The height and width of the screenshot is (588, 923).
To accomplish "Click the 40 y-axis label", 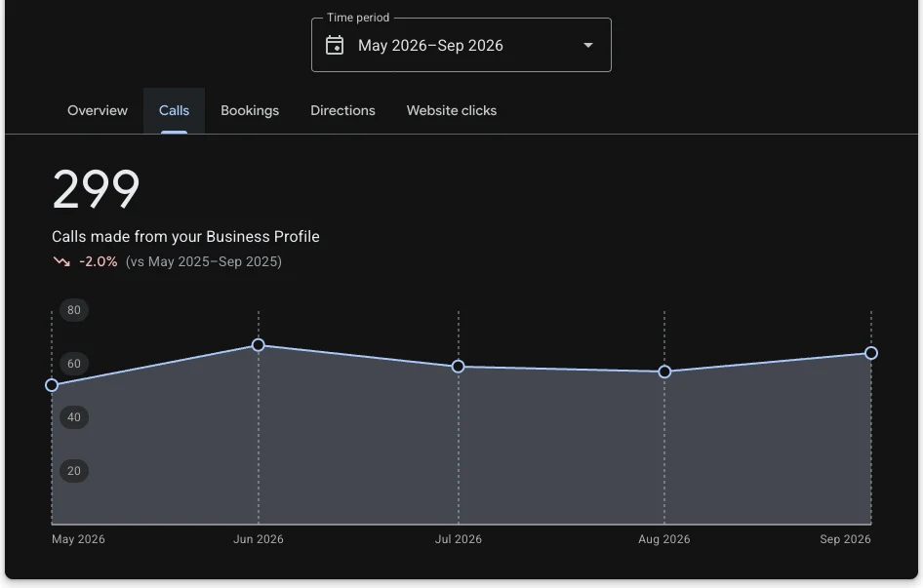I will point(73,417).
